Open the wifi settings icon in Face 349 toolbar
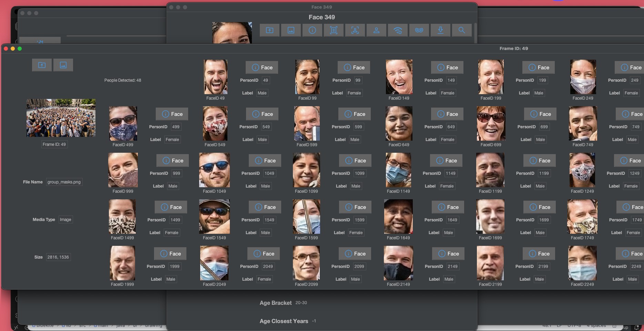The width and height of the screenshot is (644, 331). pos(398,30)
